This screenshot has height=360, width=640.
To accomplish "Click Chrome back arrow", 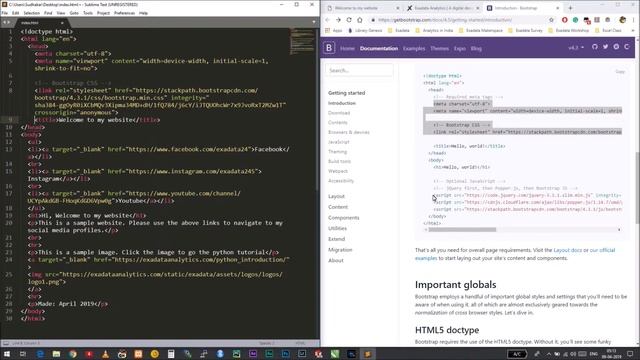I will click(x=327, y=20).
